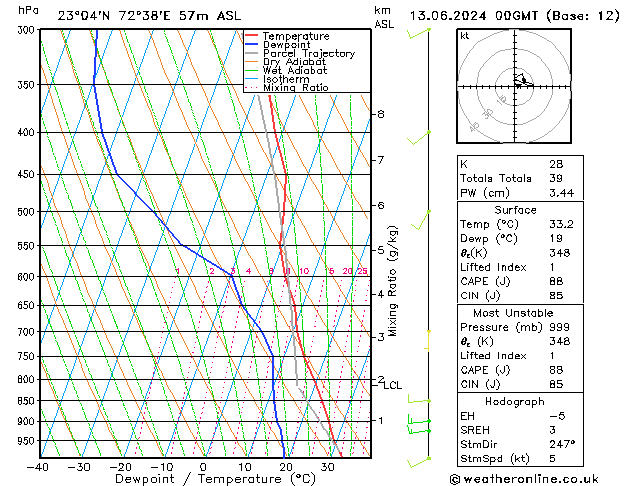Viewport: 629px width, 486px height.
Task: Click the 0 temperature axis label
Action: pyautogui.click(x=203, y=467)
